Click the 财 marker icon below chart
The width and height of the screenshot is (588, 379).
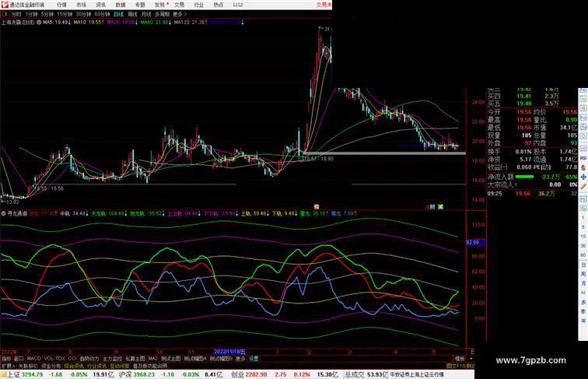point(432,207)
